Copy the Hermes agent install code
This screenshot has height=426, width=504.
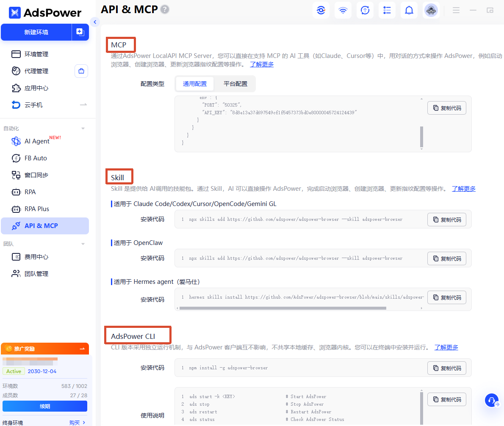click(447, 297)
